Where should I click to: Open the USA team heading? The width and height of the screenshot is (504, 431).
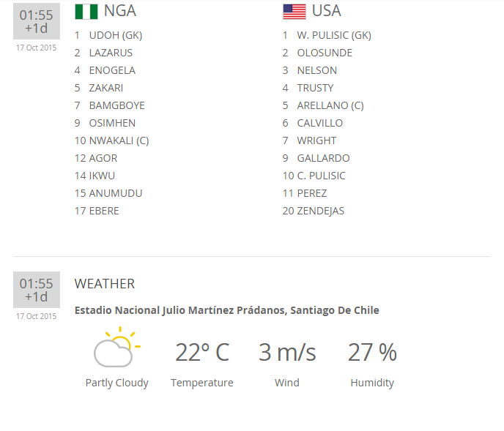pyautogui.click(x=326, y=11)
